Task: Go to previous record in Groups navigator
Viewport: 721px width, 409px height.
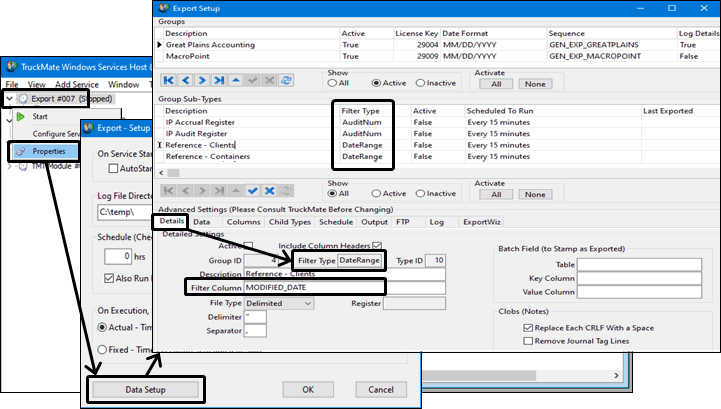Action: [185, 81]
